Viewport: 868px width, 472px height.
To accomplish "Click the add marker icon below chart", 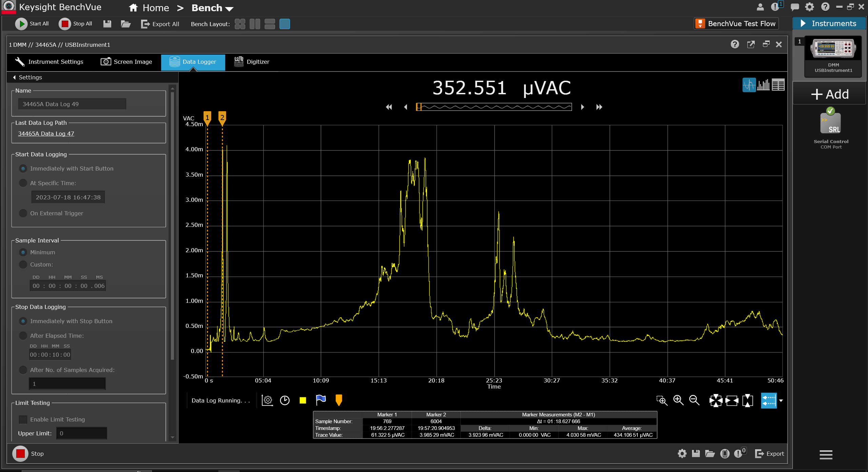I will click(x=338, y=400).
